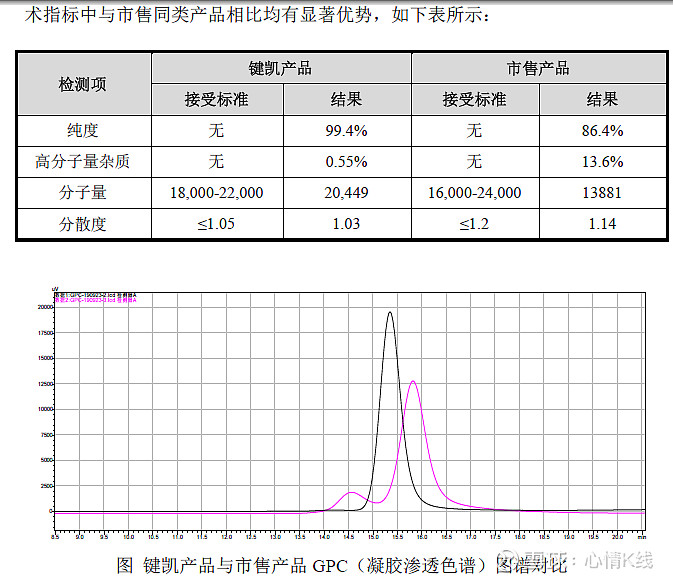Viewport: 673px width, 581px height.
Task: Select the "高分子量杂质" row label
Action: (82, 162)
